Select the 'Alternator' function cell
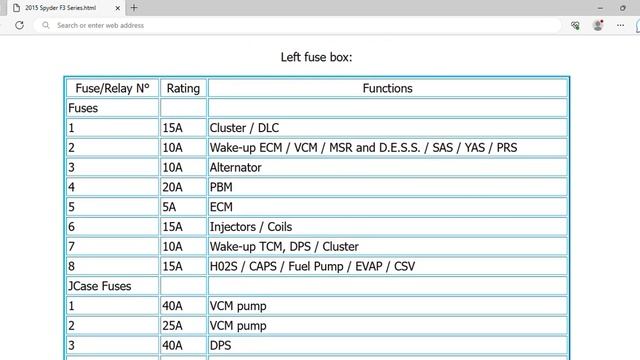The width and height of the screenshot is (640, 360). point(387,167)
